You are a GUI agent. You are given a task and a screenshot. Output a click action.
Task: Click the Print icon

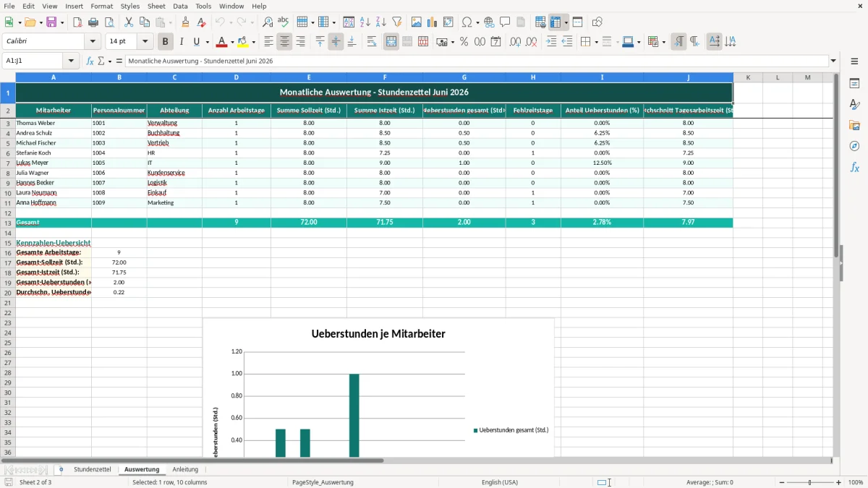(93, 22)
